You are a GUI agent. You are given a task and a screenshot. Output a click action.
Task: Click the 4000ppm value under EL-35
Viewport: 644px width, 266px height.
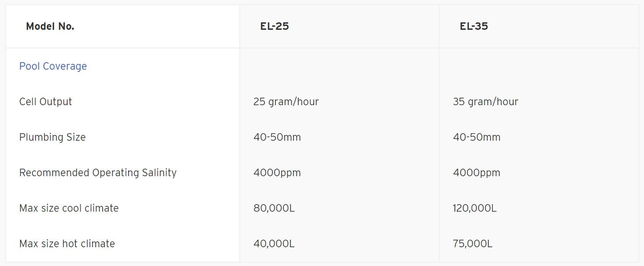(x=476, y=173)
